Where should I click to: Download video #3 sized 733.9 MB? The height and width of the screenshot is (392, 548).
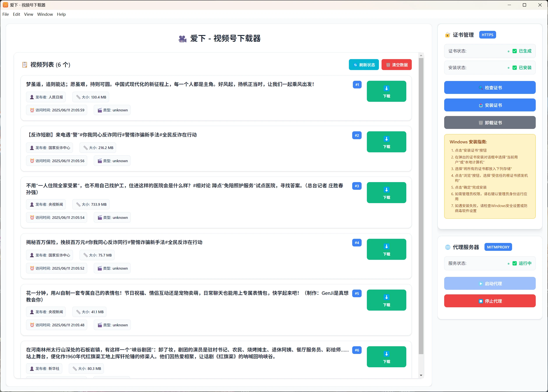pyautogui.click(x=386, y=193)
